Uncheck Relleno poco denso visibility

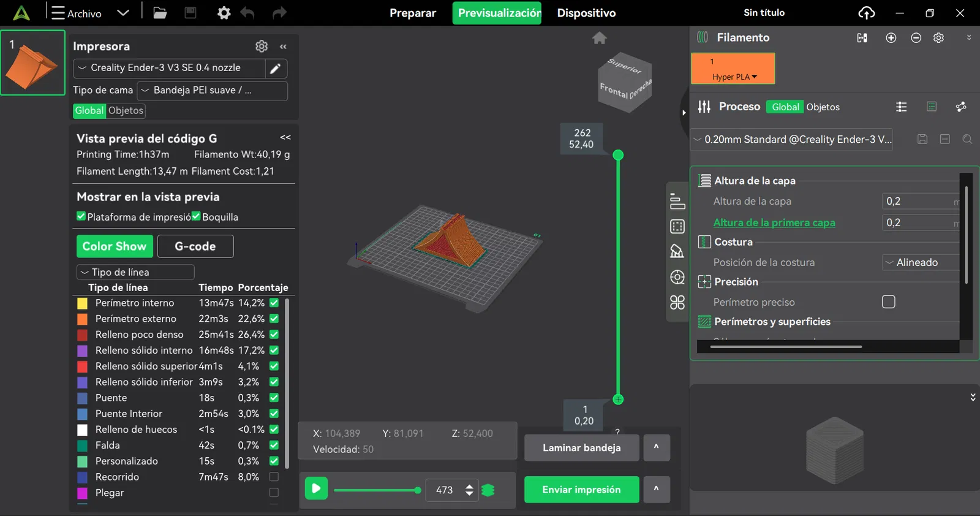[274, 335]
